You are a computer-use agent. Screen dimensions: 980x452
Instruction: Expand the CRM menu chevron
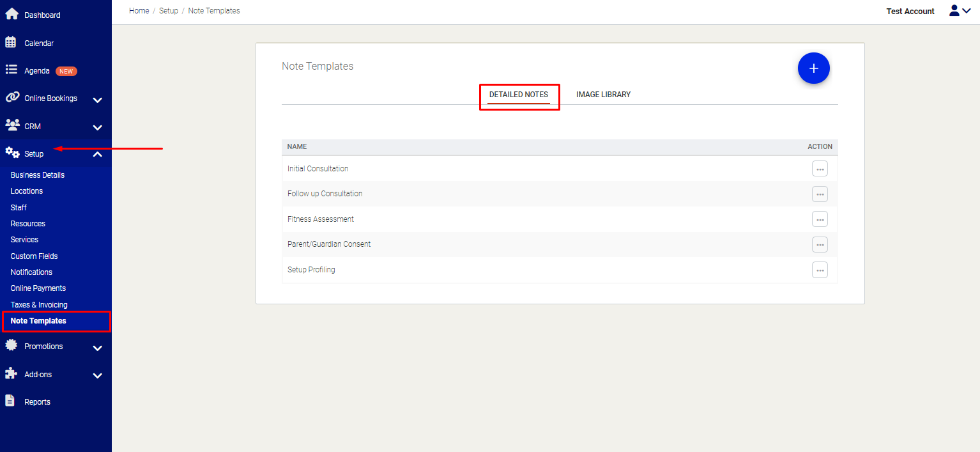click(x=97, y=128)
